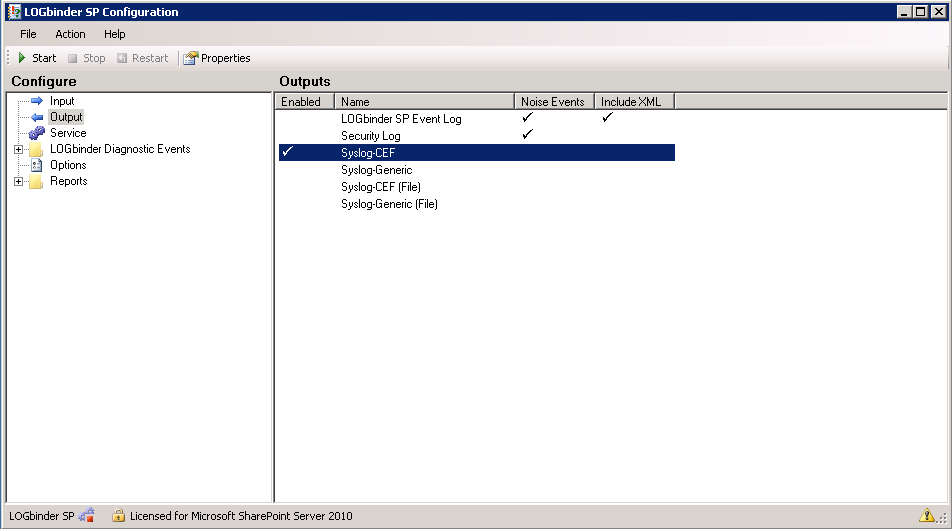This screenshot has width=952, height=529.
Task: Toggle Noise Events for LOGbinder SP Event Log
Action: tap(528, 117)
